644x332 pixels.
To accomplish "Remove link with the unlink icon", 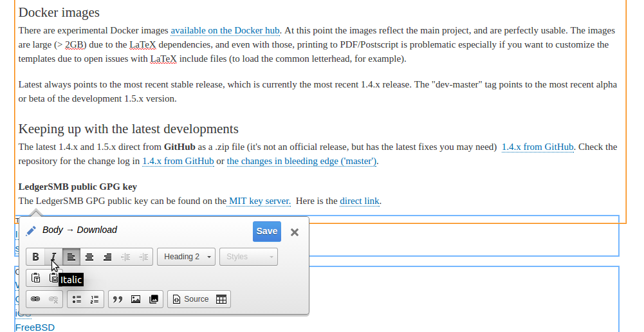I will coord(53,299).
